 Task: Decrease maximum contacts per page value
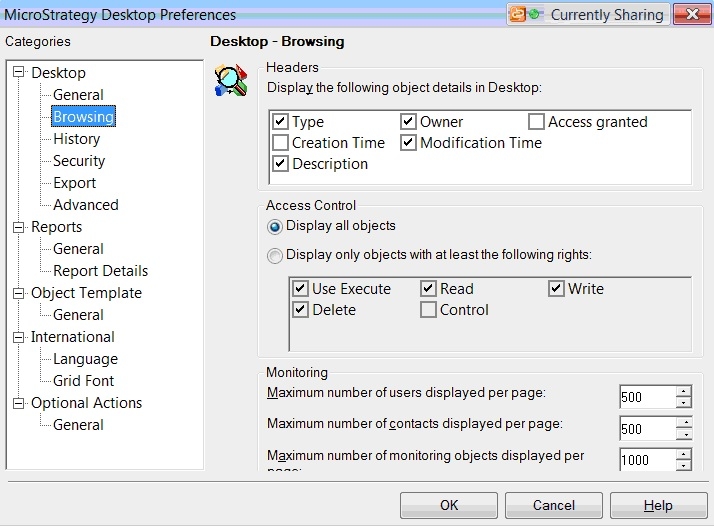(x=683, y=434)
